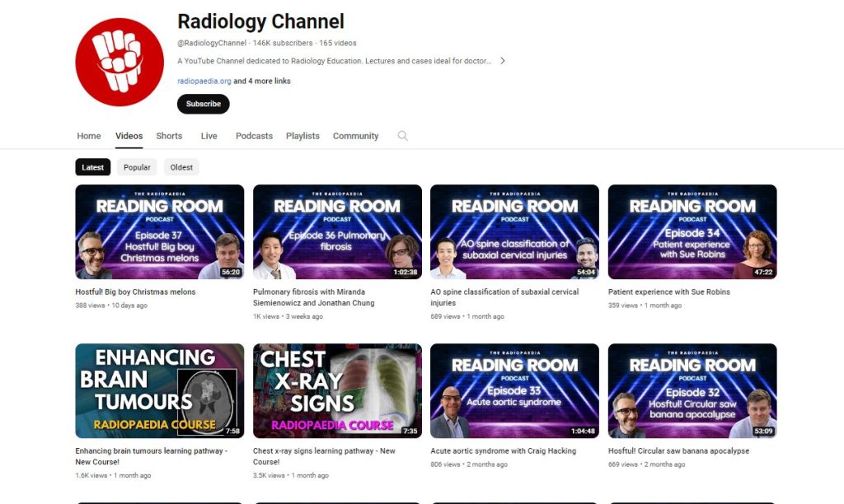Switch to the Shorts tab
844x504 pixels.
click(x=169, y=136)
